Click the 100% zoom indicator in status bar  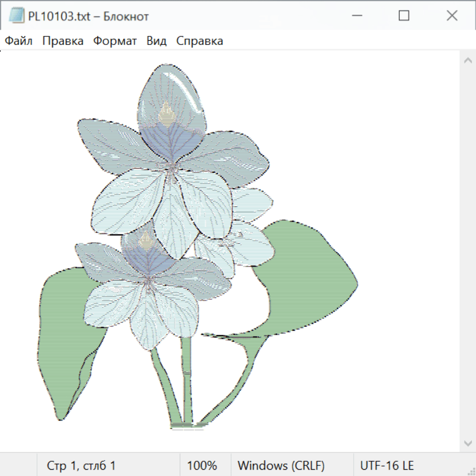point(202,465)
